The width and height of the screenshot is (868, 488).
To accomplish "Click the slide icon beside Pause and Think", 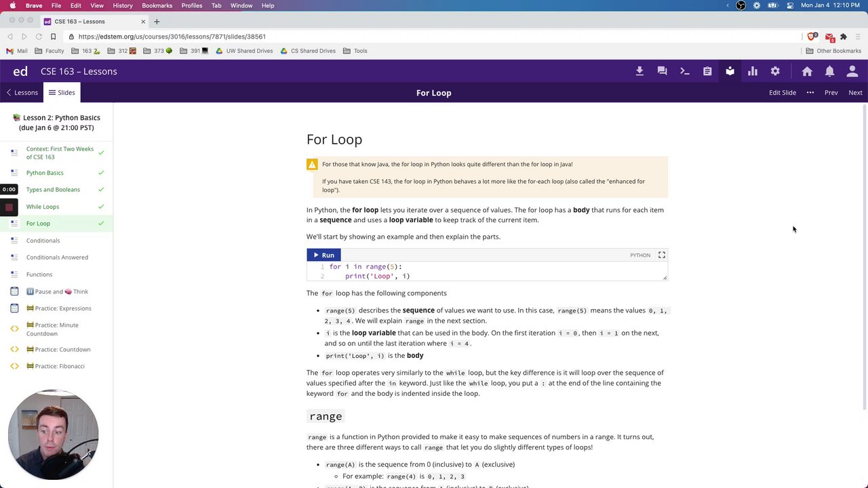I will (x=14, y=291).
